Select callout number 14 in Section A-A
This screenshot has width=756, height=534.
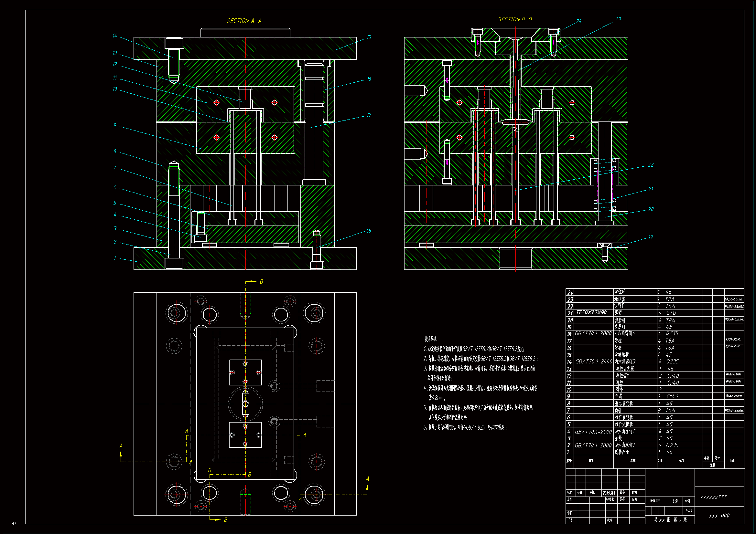click(x=114, y=36)
